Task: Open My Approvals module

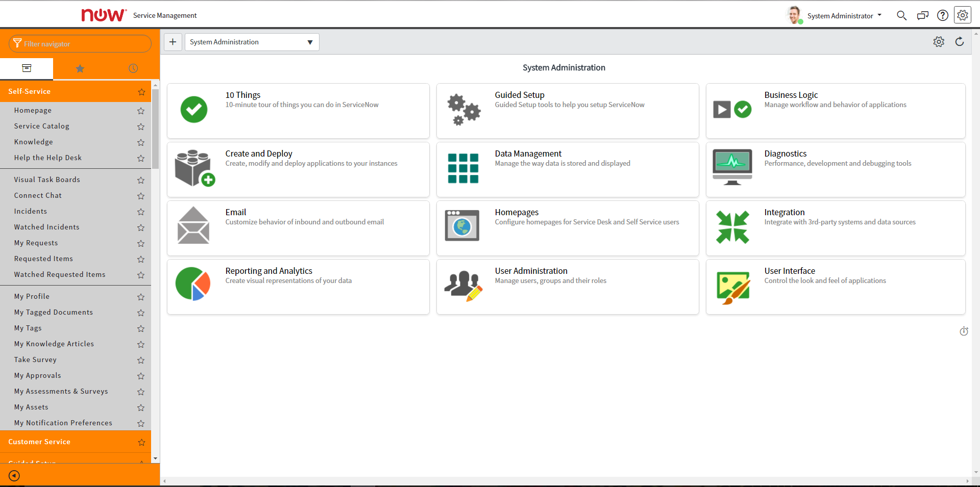Action: [x=38, y=375]
